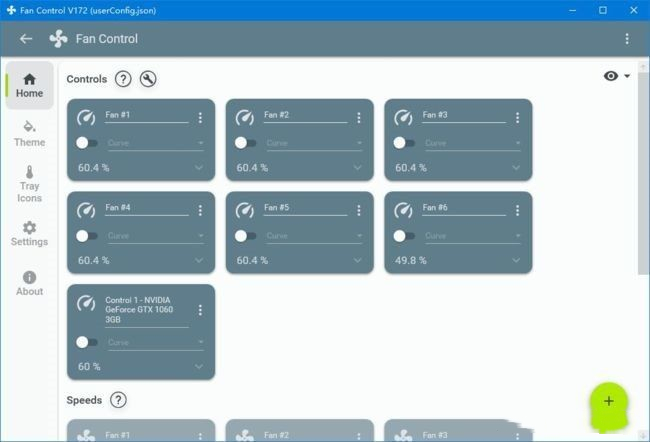The image size is (650, 442).
Task: Open Fan #3 control card options menu
Action: coord(517,118)
